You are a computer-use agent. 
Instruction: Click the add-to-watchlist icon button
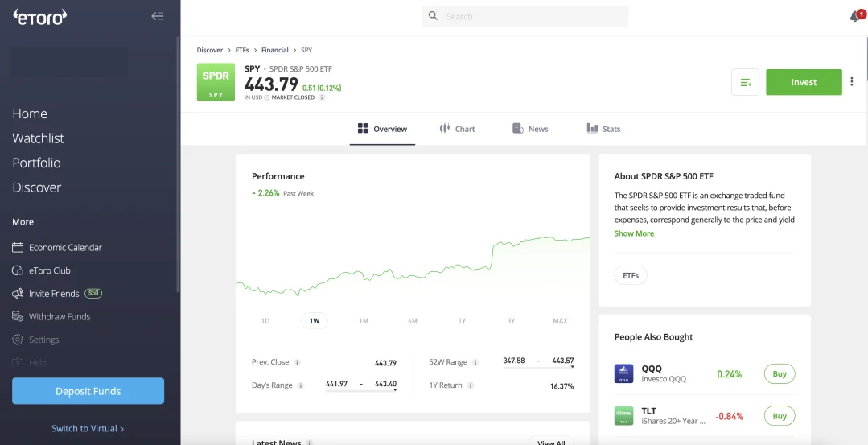[x=745, y=82]
